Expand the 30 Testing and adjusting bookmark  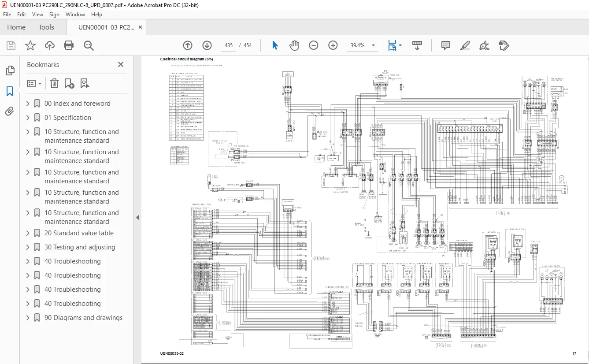tap(28, 247)
